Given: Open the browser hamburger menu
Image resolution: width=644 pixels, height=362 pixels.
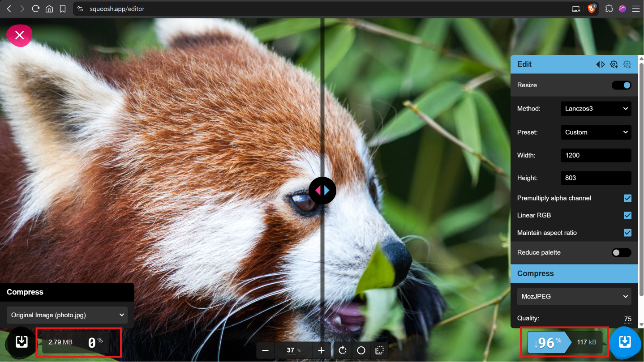Looking at the screenshot, I should click(x=636, y=9).
